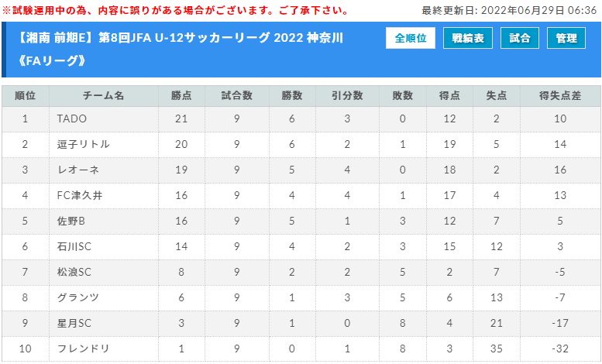This screenshot has height=364, width=602.
Task: Open the 全順位 tab
Action: [x=411, y=38]
